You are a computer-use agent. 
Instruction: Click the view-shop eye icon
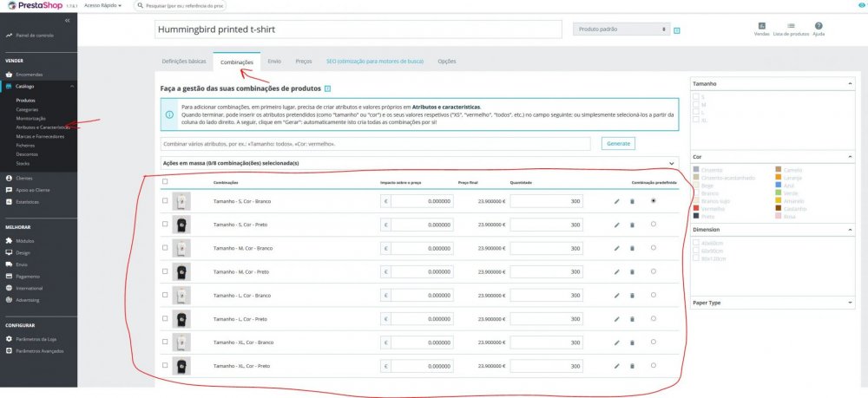tap(861, 5)
